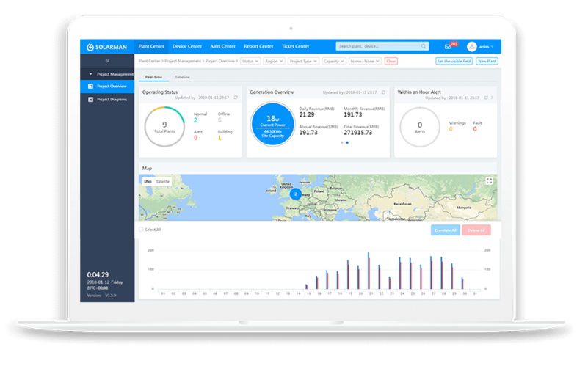The height and width of the screenshot is (366, 588).
Task: Refresh the Generation Overview card
Action: click(383, 93)
